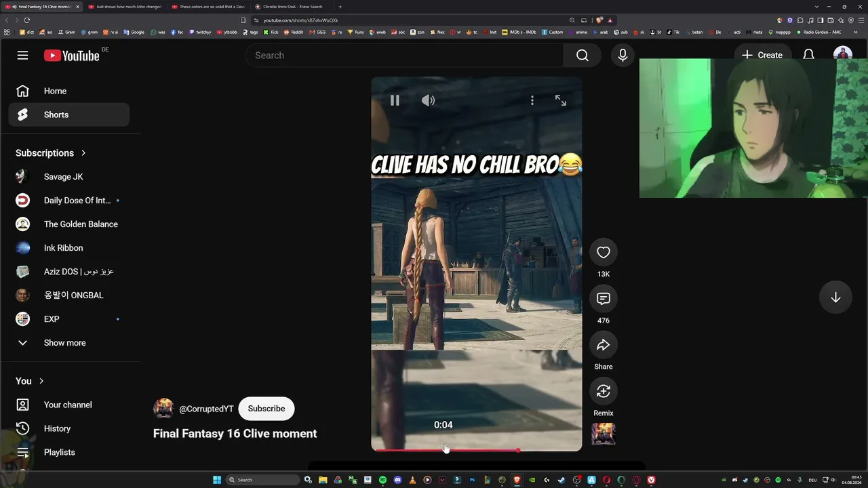Pause the playing Short
The width and height of the screenshot is (868, 488).
(395, 100)
